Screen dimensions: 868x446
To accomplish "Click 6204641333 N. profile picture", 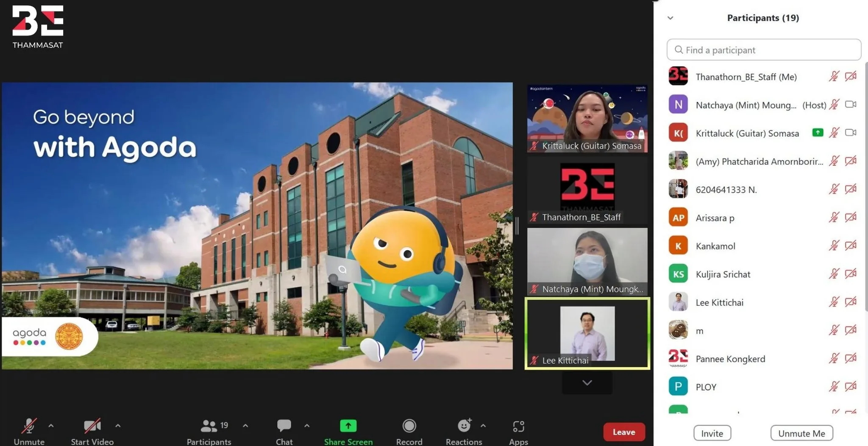I will [678, 189].
